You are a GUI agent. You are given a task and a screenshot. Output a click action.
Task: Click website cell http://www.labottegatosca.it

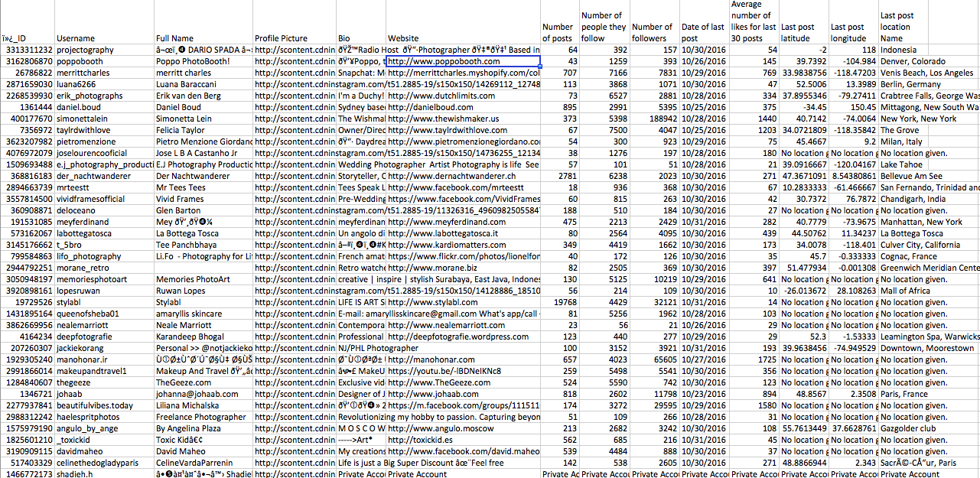coord(463,233)
